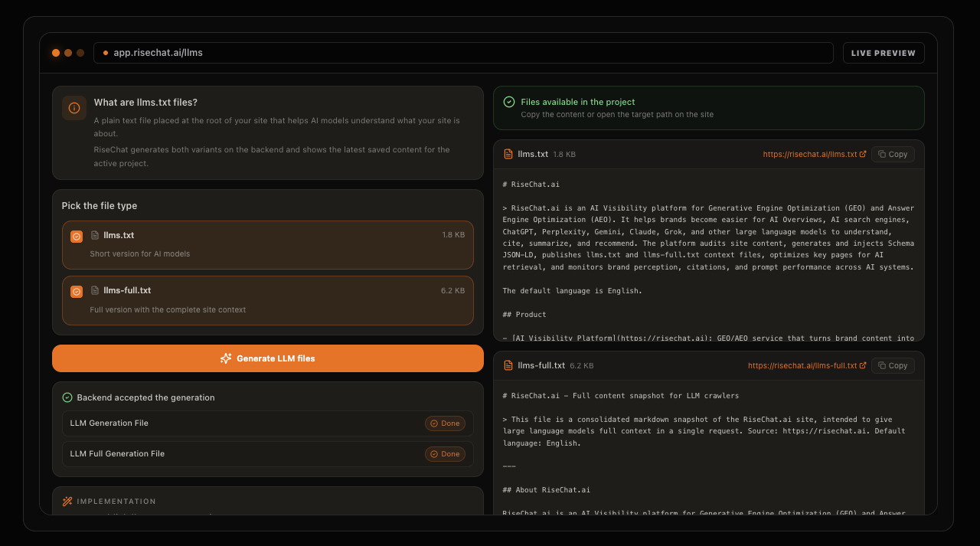Click '## Product' line in llms.txt preview

(524, 315)
